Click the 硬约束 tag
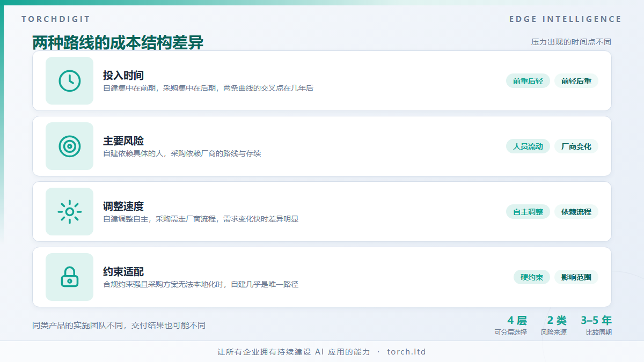This screenshot has width=644, height=362. click(x=532, y=277)
